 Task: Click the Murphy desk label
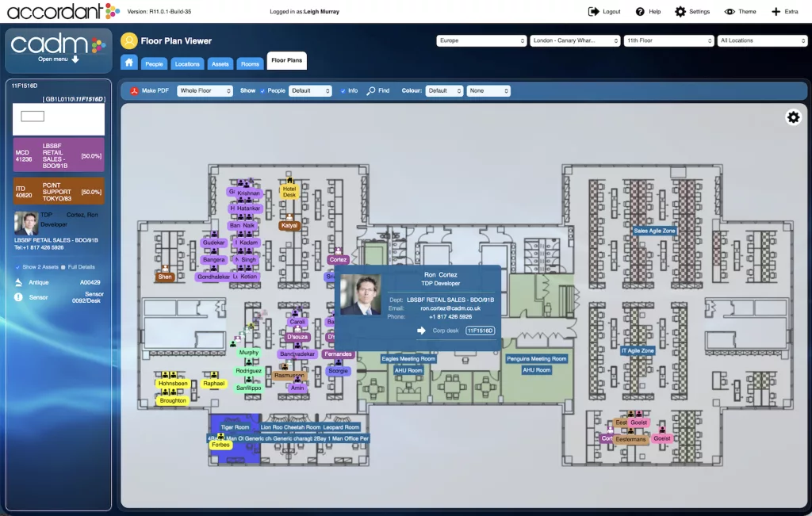click(248, 353)
